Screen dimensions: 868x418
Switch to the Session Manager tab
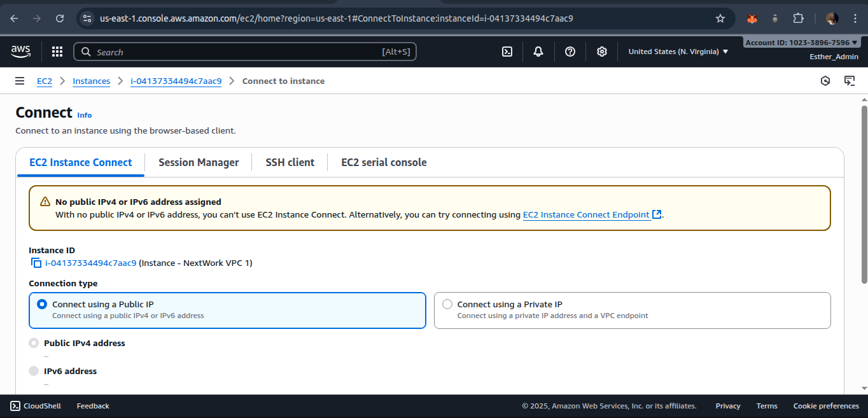tap(199, 162)
